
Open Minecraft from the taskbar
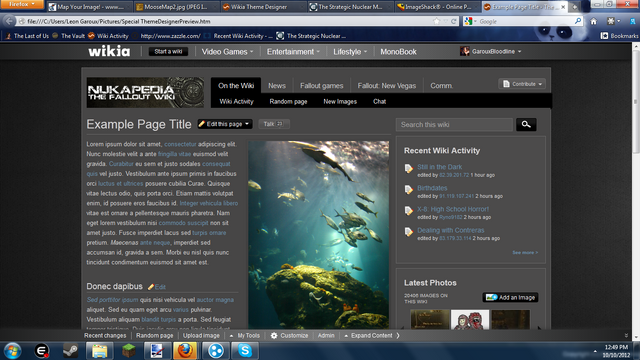tap(129, 351)
